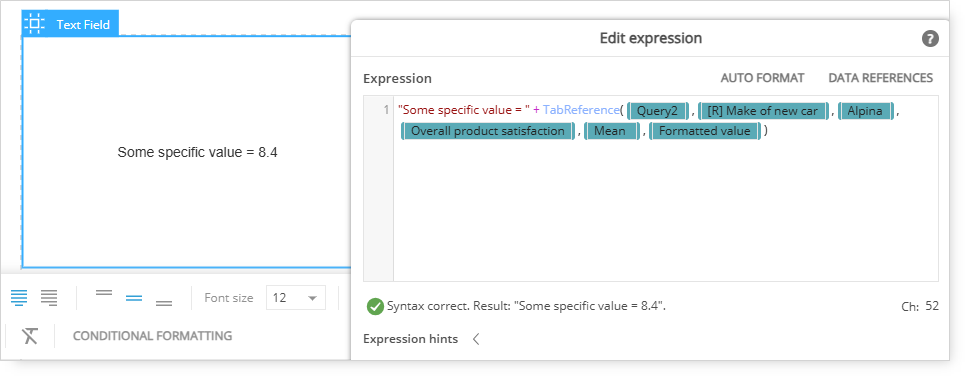Set vertical alignment to top
Screen dimensions: 965x376
[x=104, y=293]
